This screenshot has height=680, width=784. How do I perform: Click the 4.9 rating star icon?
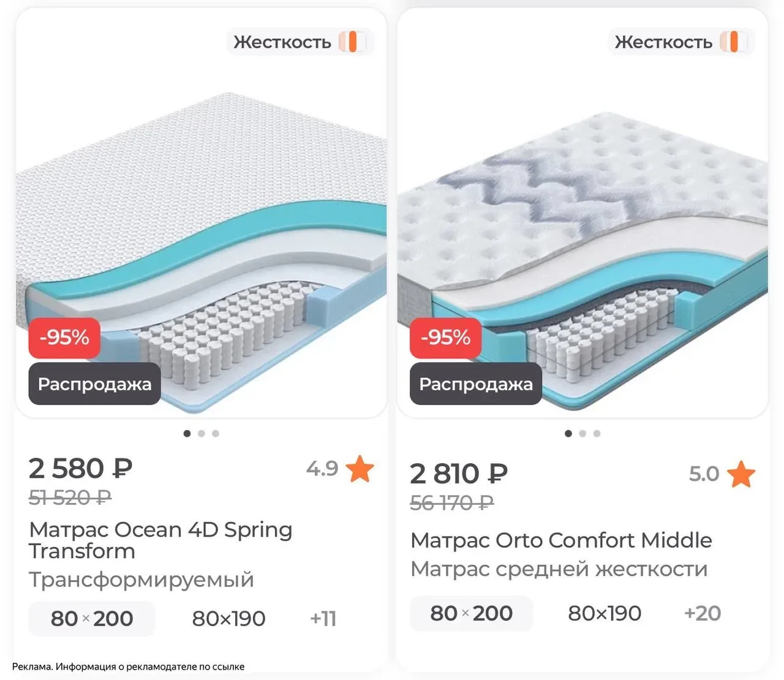pos(360,469)
